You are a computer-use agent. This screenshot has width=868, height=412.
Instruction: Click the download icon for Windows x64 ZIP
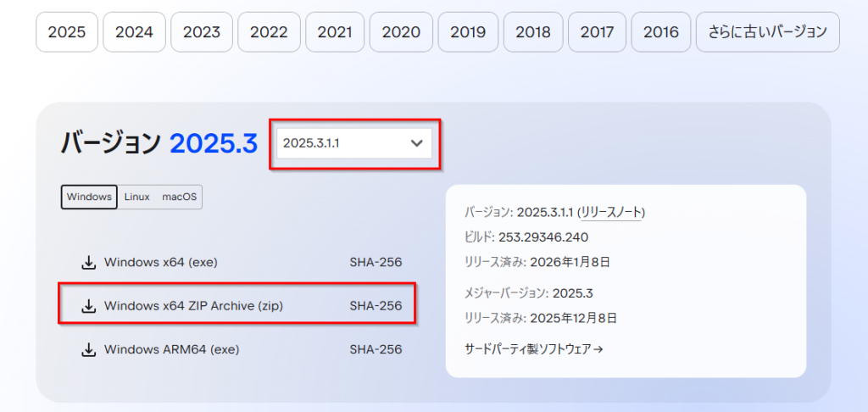click(x=88, y=305)
